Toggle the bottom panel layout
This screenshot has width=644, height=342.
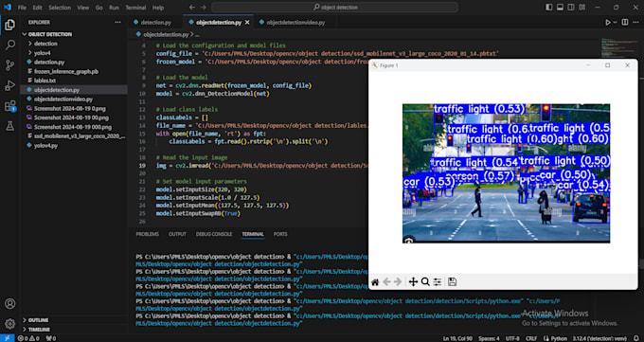pos(561,8)
